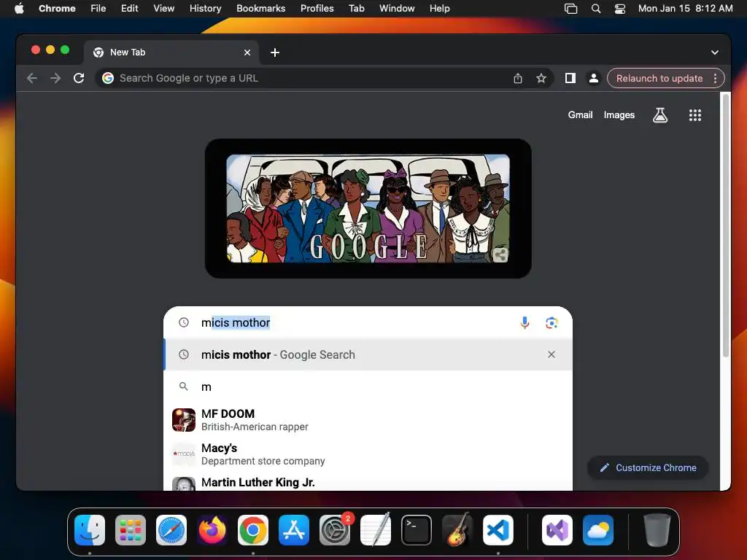Open the Chrome application menu
747x560 pixels.
(x=57, y=9)
